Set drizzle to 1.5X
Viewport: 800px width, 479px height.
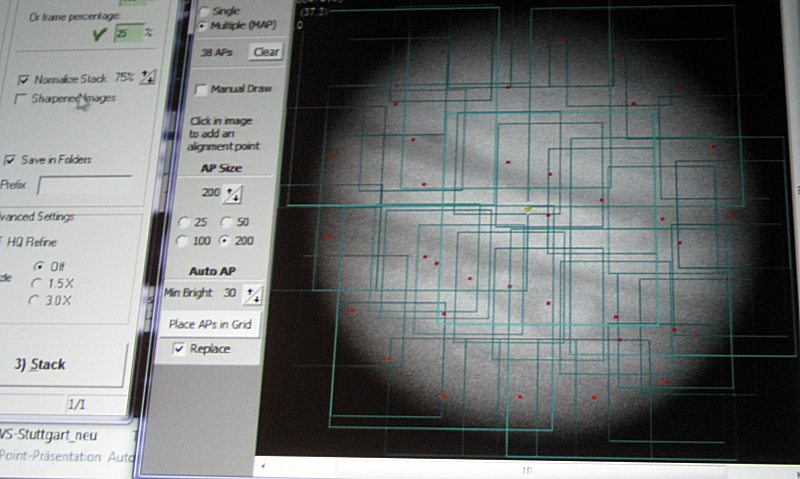click(x=38, y=283)
